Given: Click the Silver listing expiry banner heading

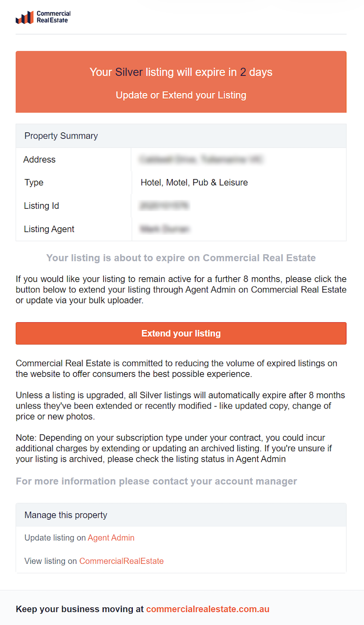Looking at the screenshot, I should (x=181, y=72).
